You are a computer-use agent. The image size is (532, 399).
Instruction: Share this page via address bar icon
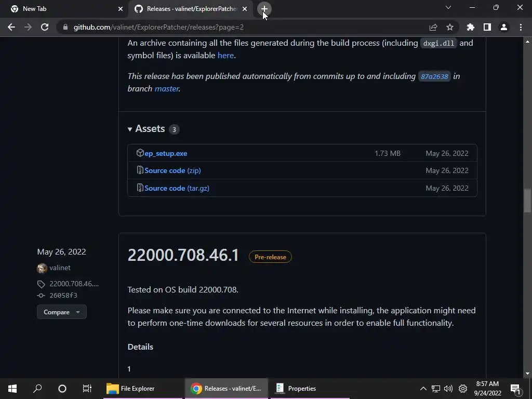click(433, 27)
